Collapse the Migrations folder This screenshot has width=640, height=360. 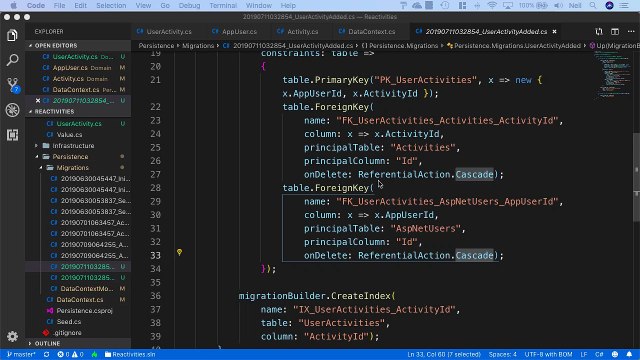tap(72, 168)
